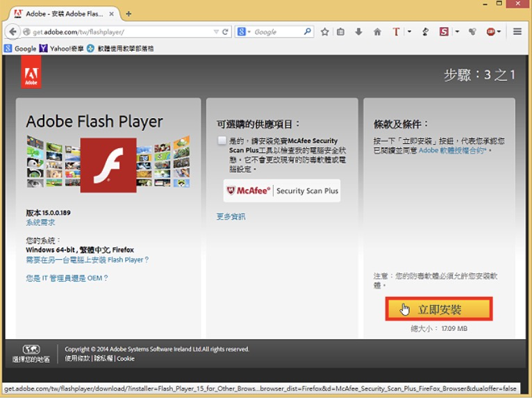Open the third bookmark with the blue icon
The width and height of the screenshot is (532, 399).
(120, 49)
